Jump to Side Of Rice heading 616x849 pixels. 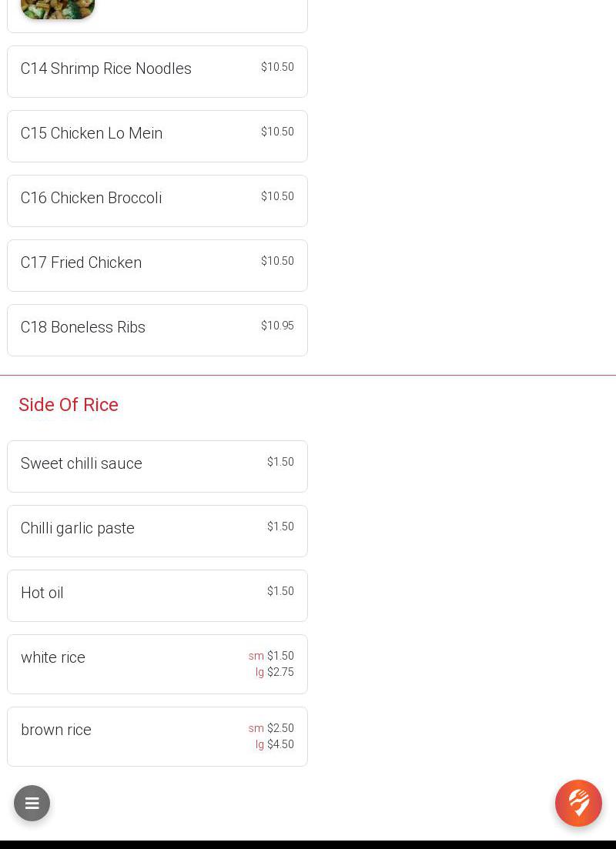(69, 405)
